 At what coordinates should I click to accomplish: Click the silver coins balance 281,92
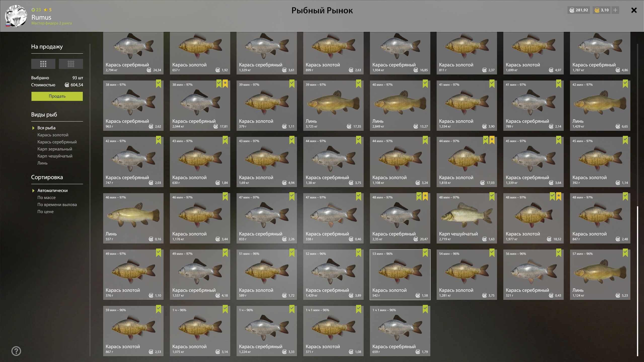tap(578, 10)
